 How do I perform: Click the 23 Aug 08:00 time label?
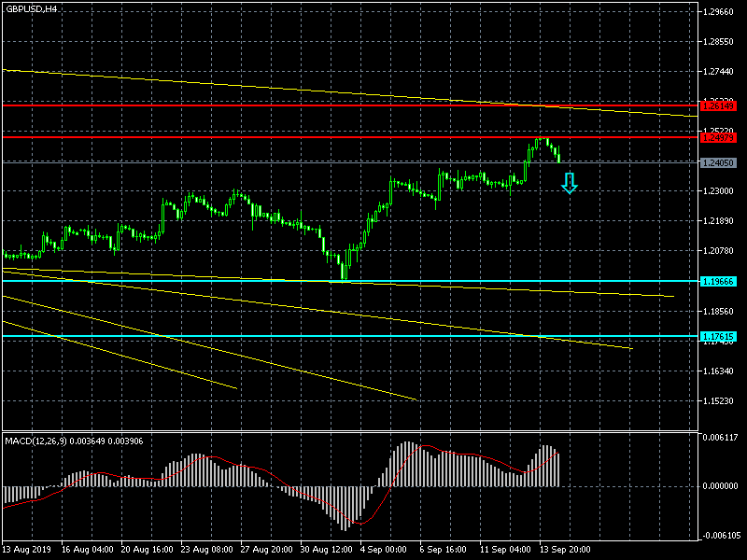(x=206, y=550)
